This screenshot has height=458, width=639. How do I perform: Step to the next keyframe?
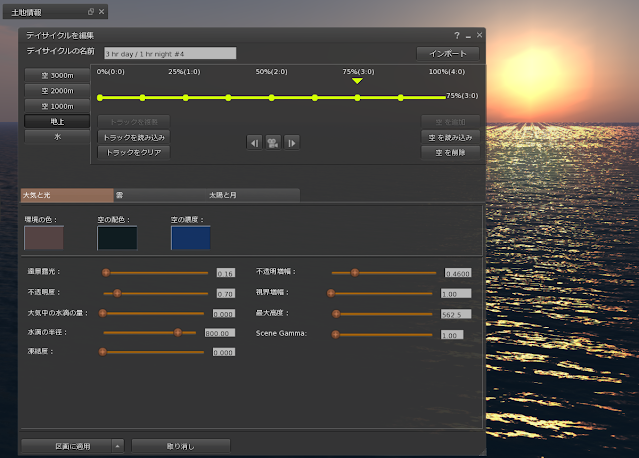click(x=292, y=143)
